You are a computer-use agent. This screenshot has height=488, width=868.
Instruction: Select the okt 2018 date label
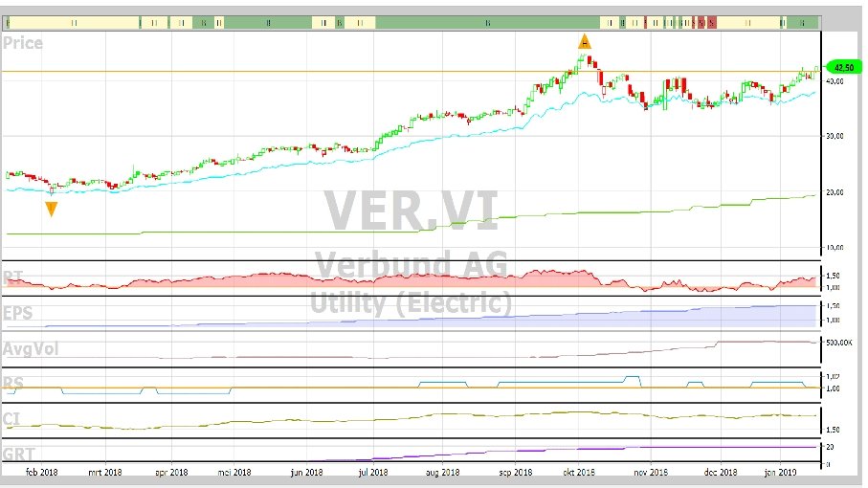(578, 472)
